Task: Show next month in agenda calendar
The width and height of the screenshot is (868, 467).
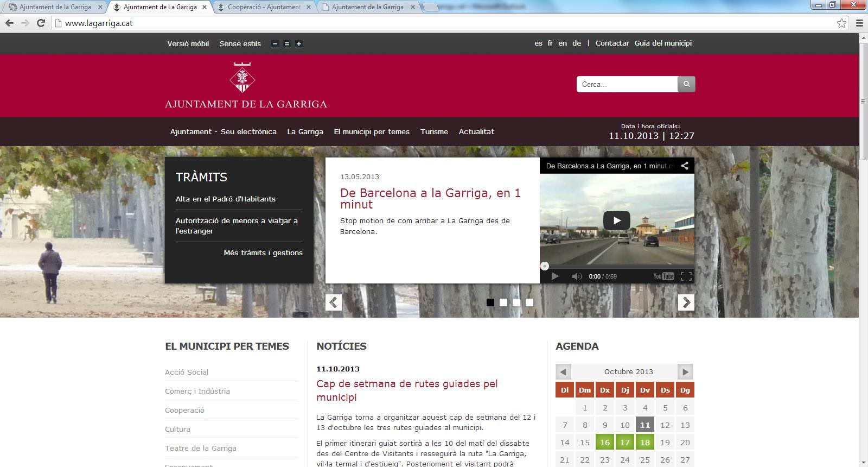Action: 685,372
